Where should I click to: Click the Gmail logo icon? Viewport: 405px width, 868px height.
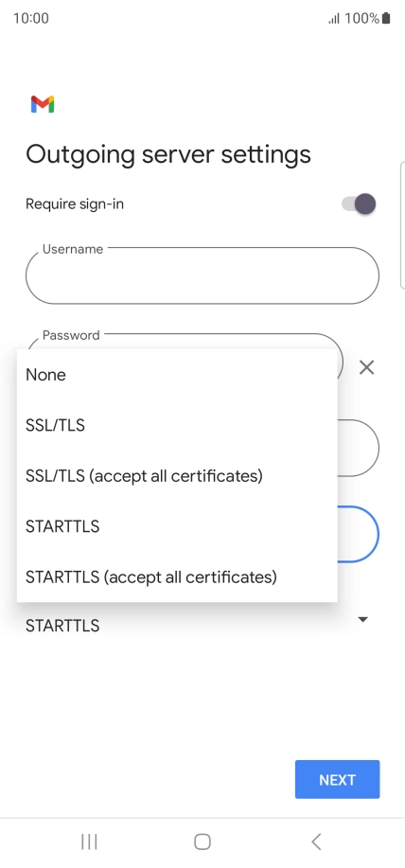coord(43,104)
